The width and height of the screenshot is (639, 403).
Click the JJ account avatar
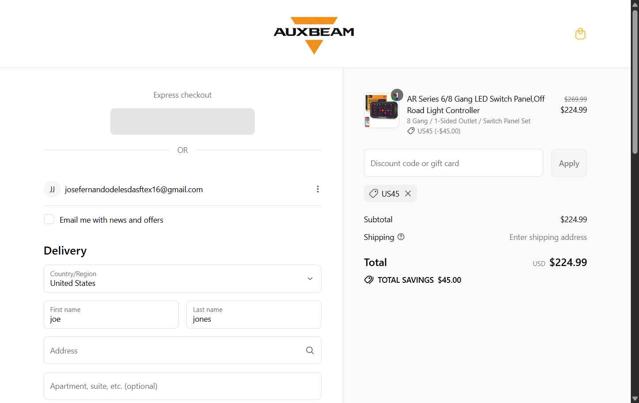coord(52,189)
